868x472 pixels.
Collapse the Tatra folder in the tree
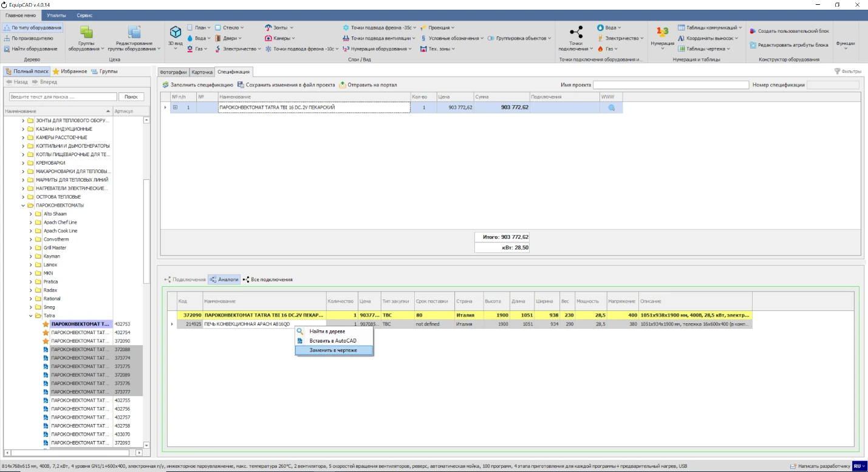(x=31, y=316)
